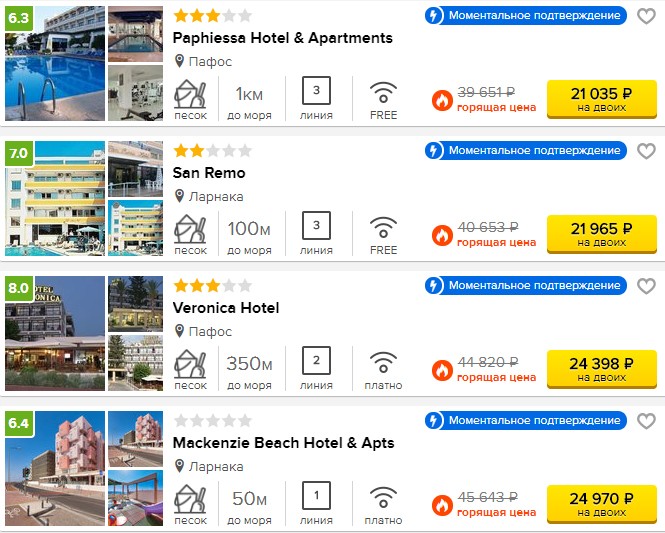Viewport: 665px width, 533px height.
Task: Click the paid Wi-Fi icon for Veronica Hotel
Action: (x=383, y=363)
